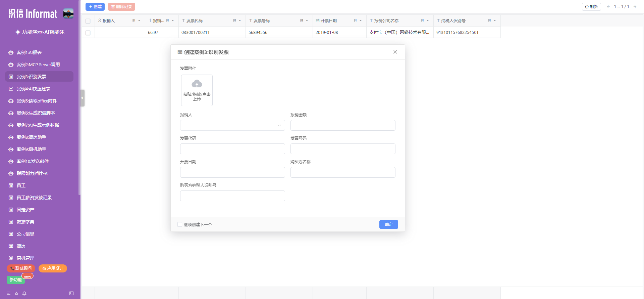
Task: Click the sort icon in 报销人 column header
Action: [134, 20]
